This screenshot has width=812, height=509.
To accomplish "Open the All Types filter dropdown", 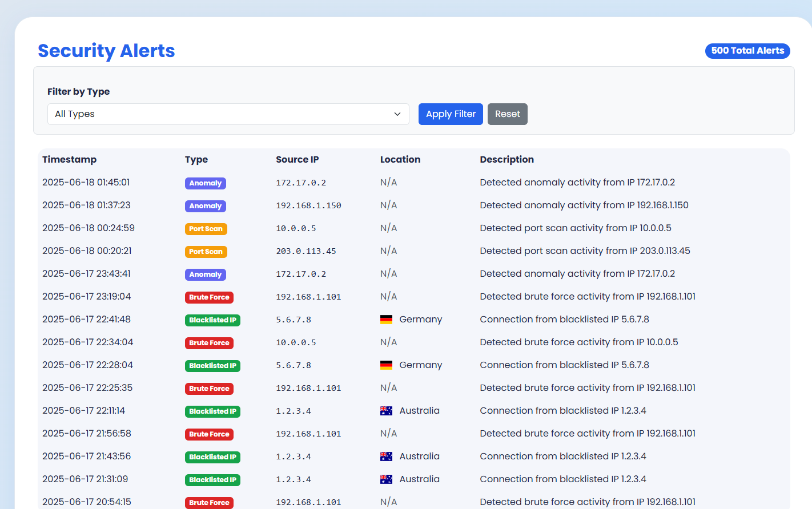I will pos(228,114).
